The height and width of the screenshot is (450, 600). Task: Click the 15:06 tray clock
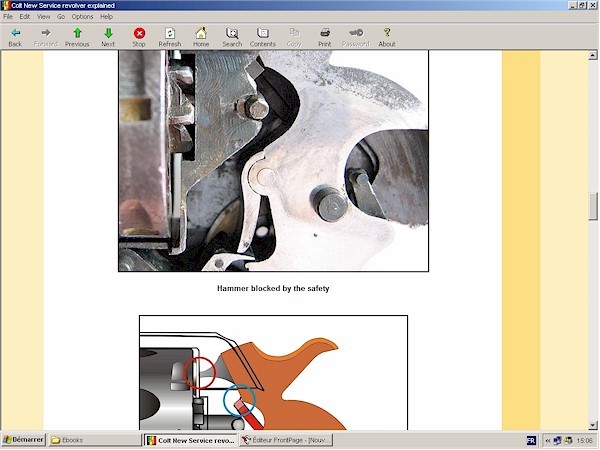584,440
